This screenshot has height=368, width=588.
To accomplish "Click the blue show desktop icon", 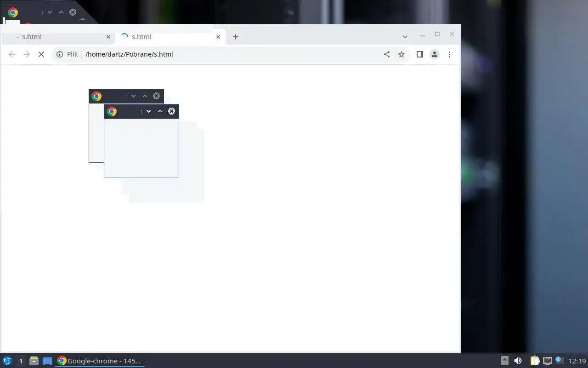I will pos(47,361).
